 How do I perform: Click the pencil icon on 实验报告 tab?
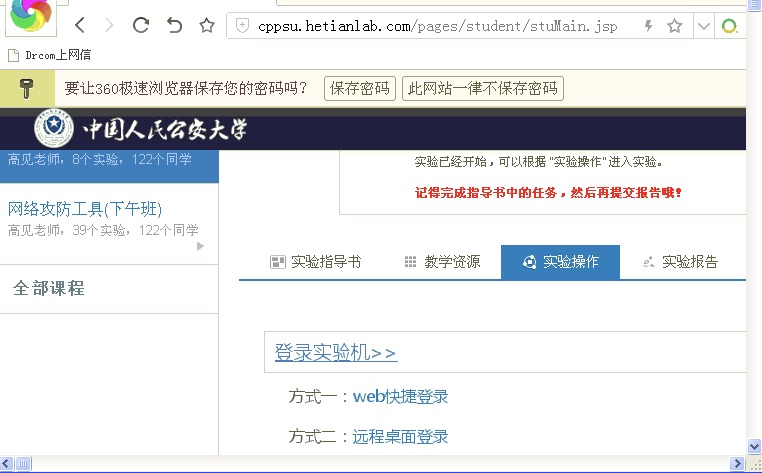(x=648, y=263)
